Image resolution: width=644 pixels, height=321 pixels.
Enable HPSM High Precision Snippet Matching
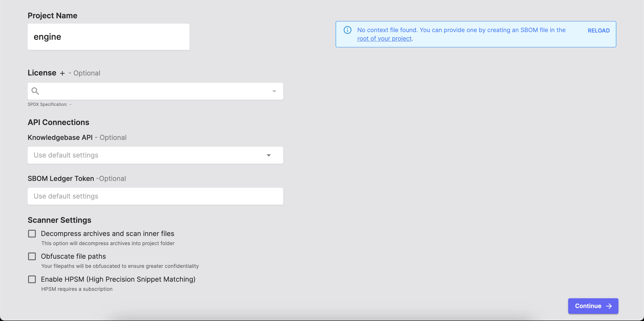point(32,279)
